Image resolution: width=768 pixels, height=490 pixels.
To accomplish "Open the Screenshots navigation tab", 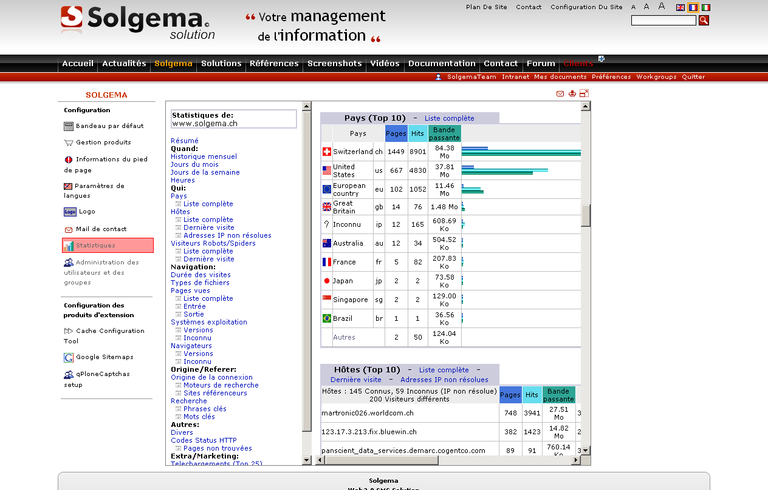I will pos(334,63).
